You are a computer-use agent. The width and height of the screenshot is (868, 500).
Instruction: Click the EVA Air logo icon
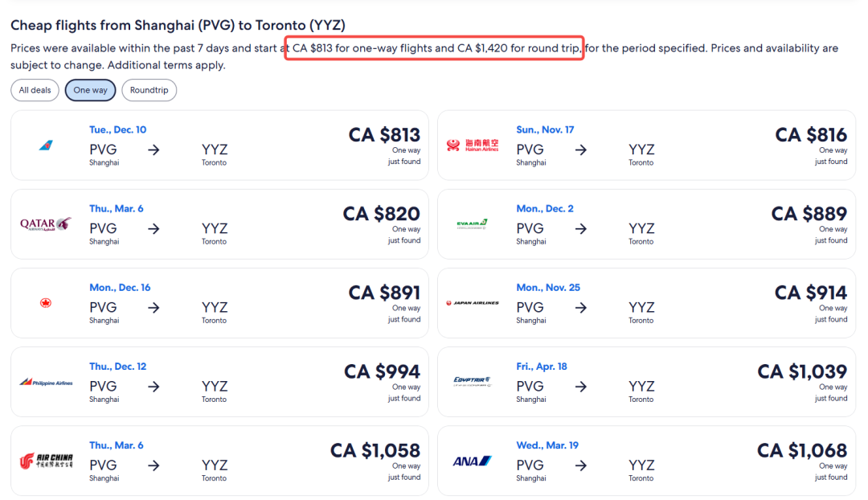[473, 223]
